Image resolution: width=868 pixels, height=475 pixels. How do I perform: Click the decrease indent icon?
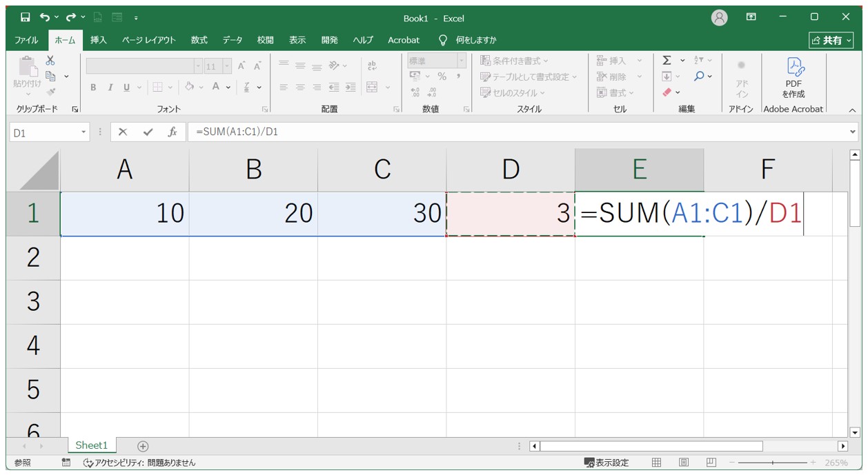pyautogui.click(x=334, y=87)
